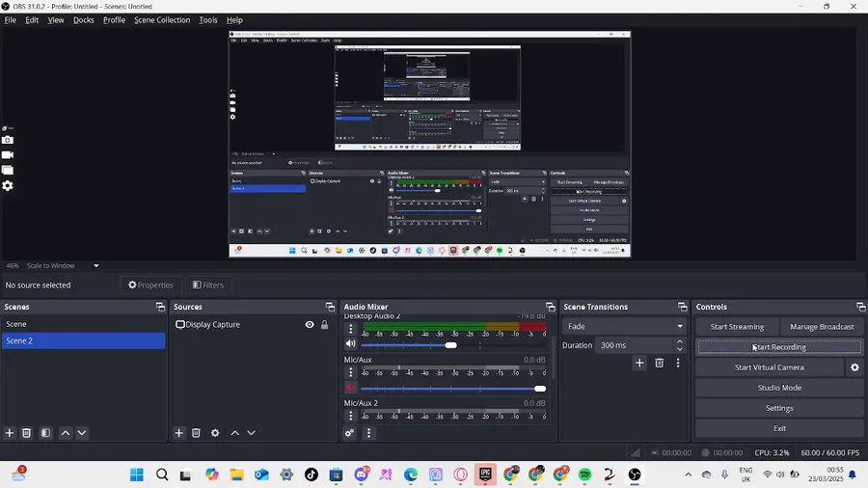Open the Scale to Window preview dropdown

click(x=63, y=265)
